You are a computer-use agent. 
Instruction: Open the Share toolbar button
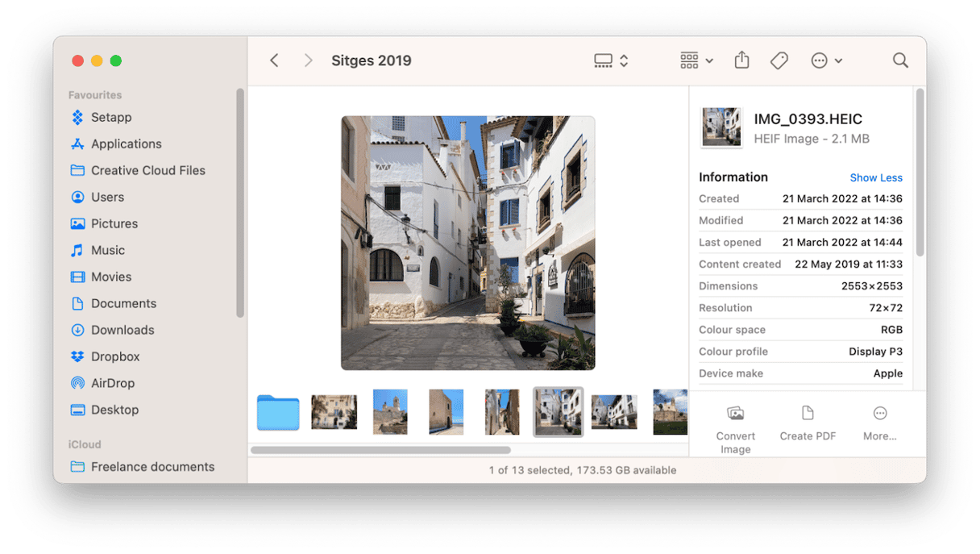click(741, 60)
